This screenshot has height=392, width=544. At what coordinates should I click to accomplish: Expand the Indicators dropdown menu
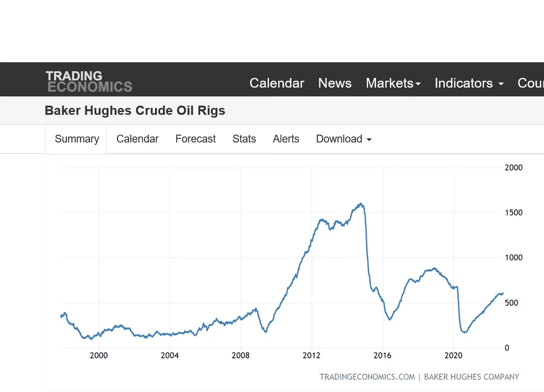[x=468, y=83]
